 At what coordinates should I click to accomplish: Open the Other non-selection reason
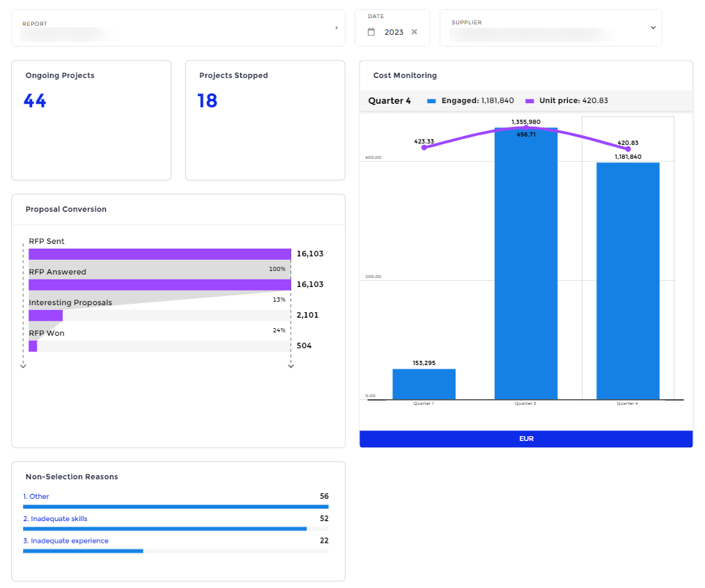(x=39, y=497)
